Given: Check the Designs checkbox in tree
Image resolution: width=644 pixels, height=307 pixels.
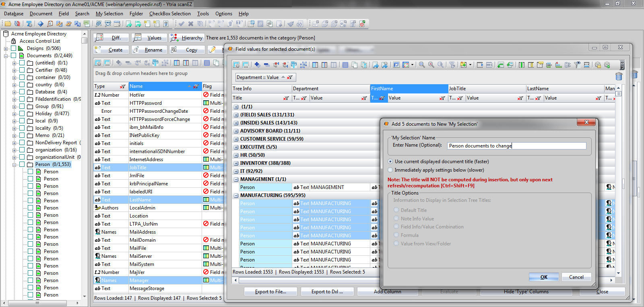Looking at the screenshot, I should 14,48.
